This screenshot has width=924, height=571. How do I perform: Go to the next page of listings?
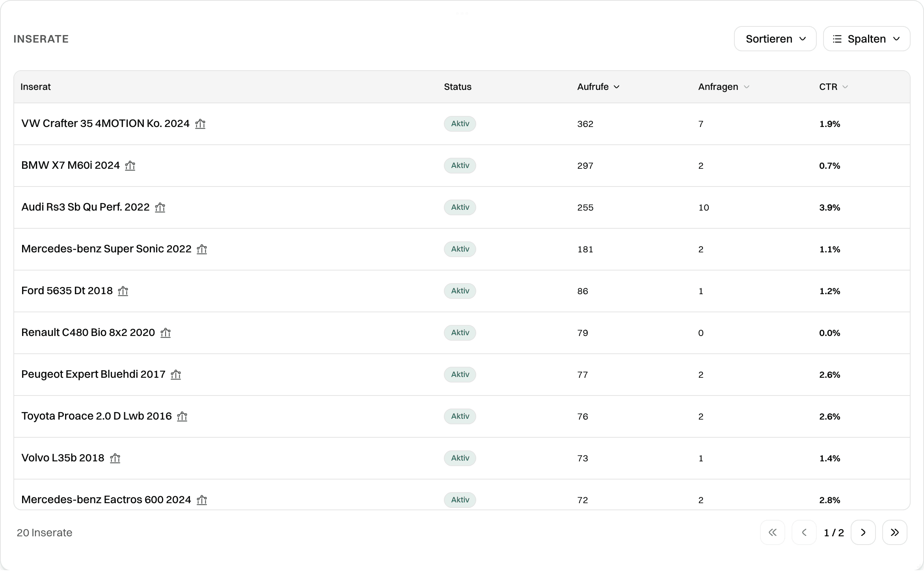pos(863,532)
